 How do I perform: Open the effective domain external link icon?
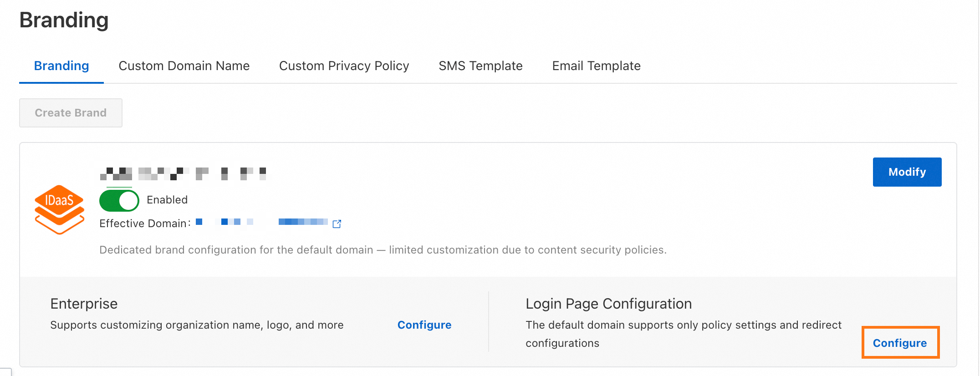point(337,224)
